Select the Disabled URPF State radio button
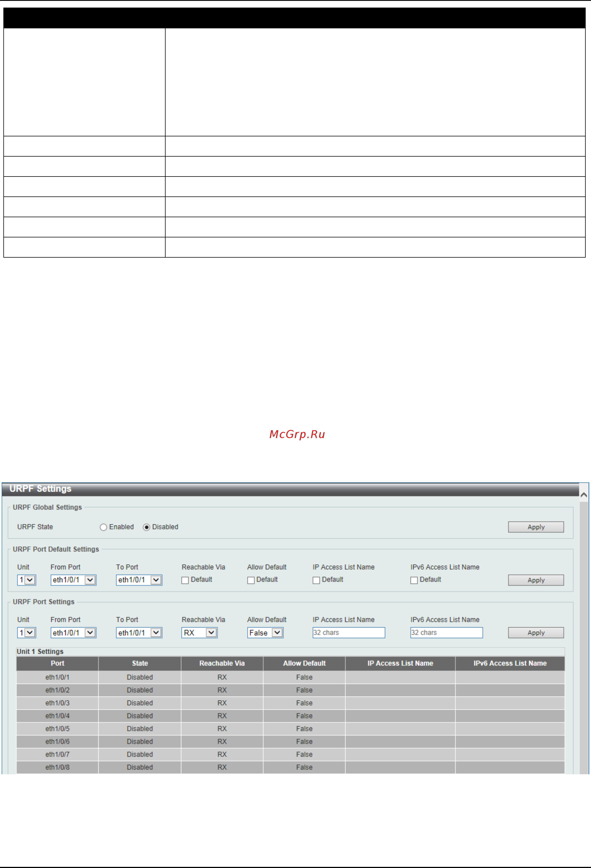The width and height of the screenshot is (591, 868). [146, 527]
